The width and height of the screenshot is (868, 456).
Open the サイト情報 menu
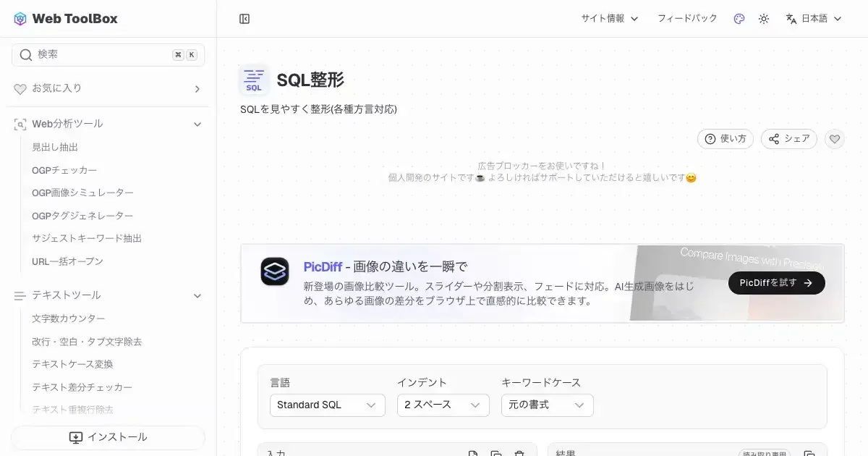[609, 19]
